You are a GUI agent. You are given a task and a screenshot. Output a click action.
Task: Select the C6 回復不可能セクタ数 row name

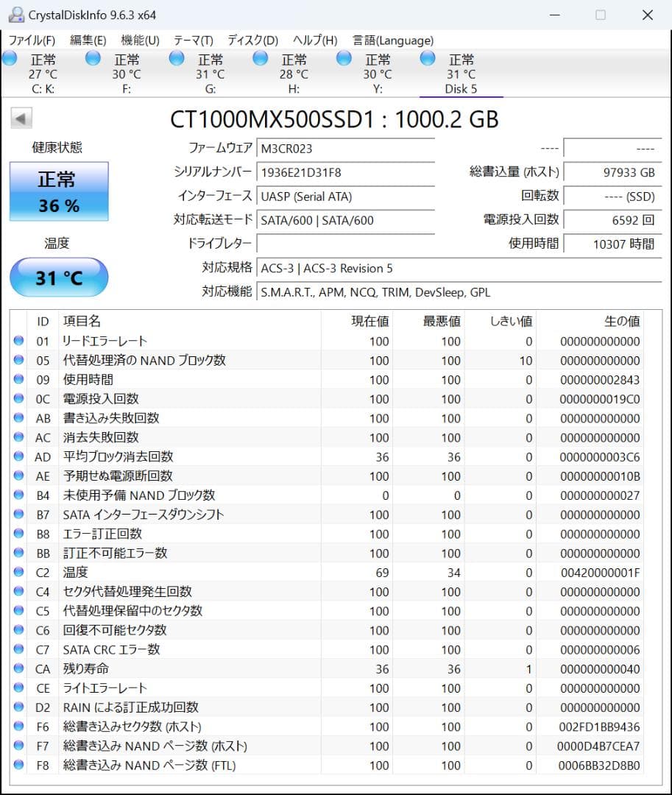(x=115, y=629)
